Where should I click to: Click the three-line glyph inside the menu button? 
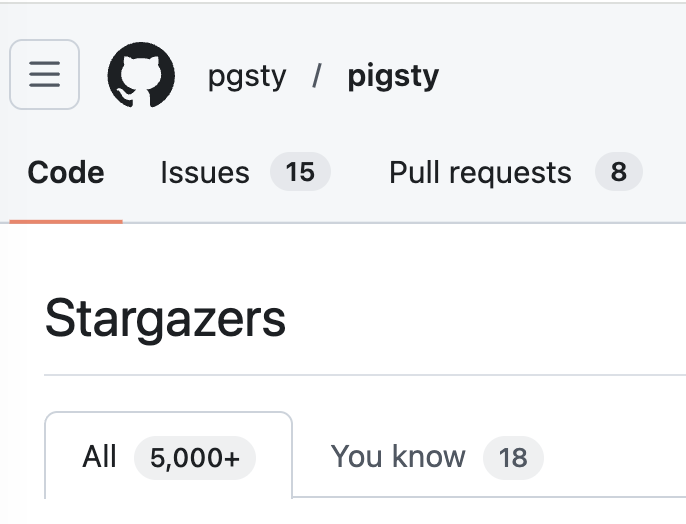tap(45, 74)
